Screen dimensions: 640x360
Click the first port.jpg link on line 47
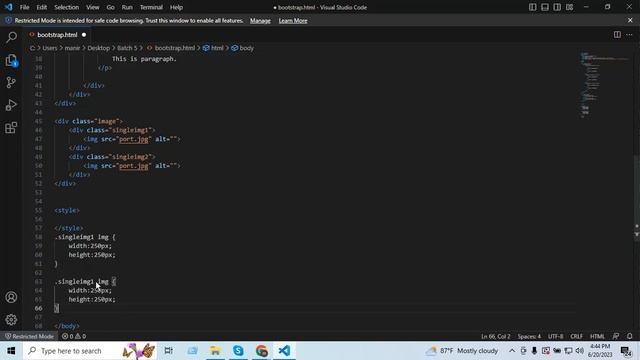tap(133, 139)
